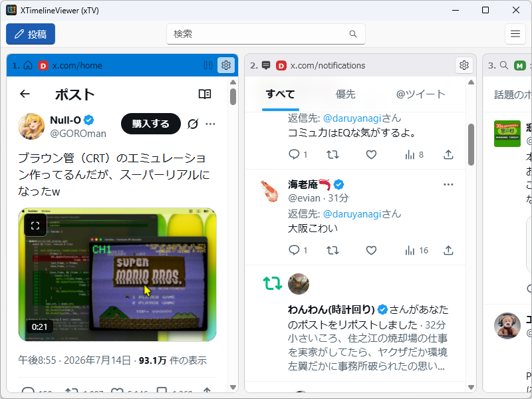Click the 午後8:55 · 2026年7月14日 timestamp
532x399 pixels.
coord(74,360)
